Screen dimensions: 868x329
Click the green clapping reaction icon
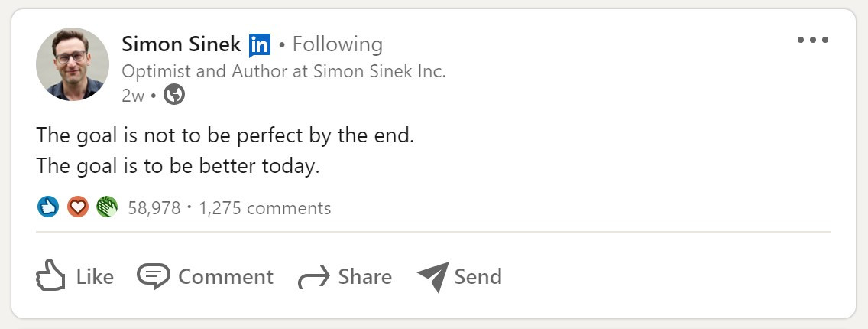[x=107, y=207]
